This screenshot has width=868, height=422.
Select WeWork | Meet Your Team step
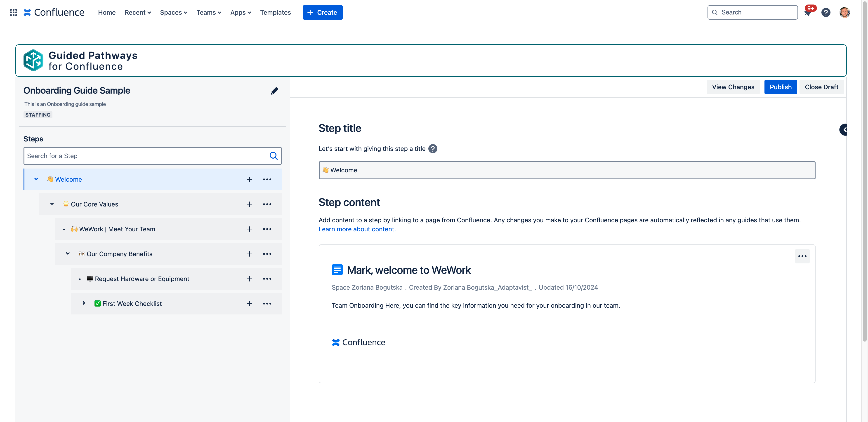click(x=168, y=229)
